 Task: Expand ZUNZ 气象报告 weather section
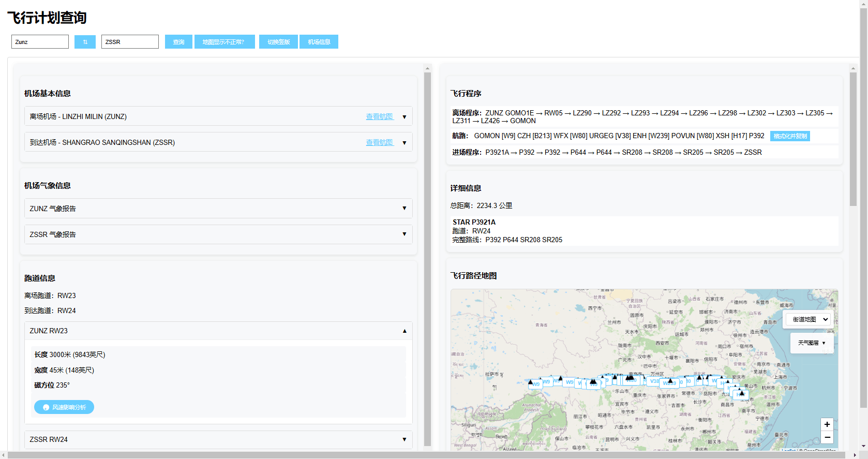click(218, 209)
